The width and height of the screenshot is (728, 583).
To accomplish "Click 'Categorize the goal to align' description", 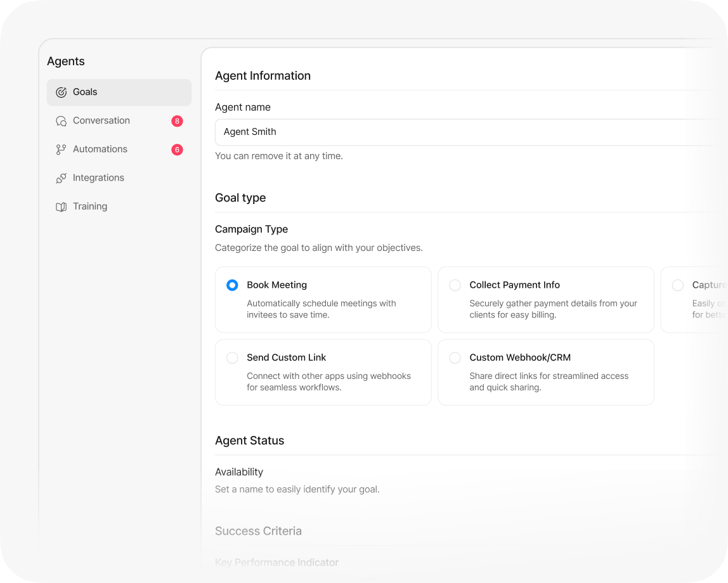I will pyautogui.click(x=319, y=248).
